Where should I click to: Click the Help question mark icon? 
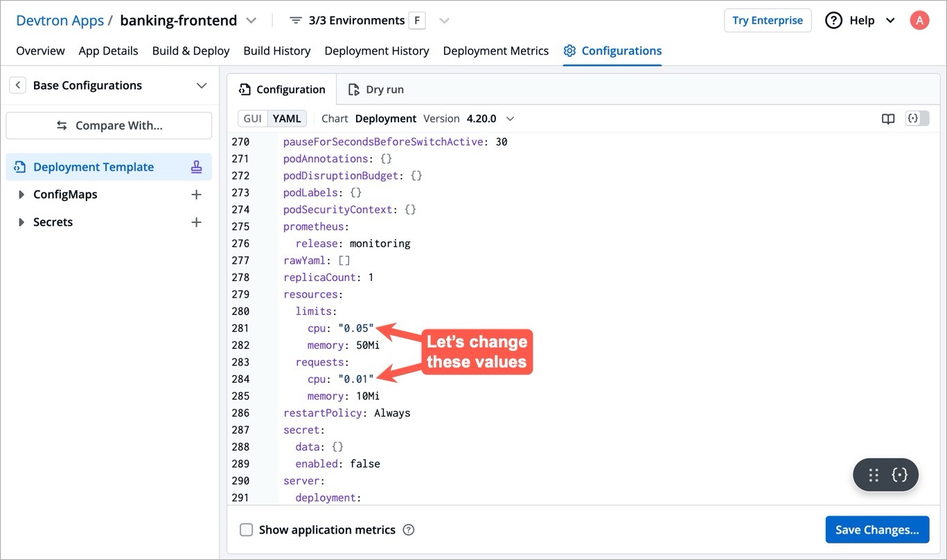[833, 20]
